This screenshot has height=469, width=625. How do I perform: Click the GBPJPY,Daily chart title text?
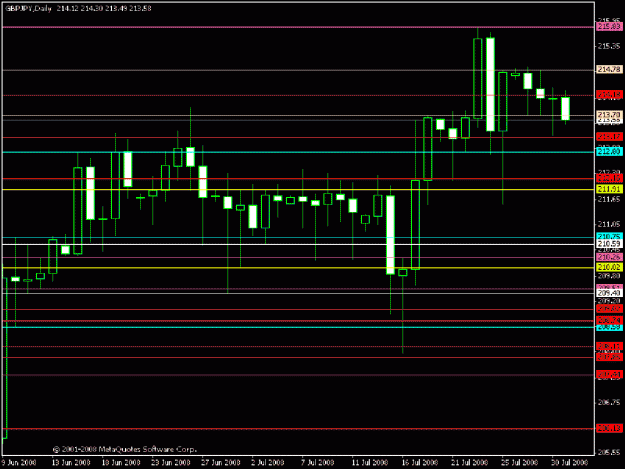[28, 8]
